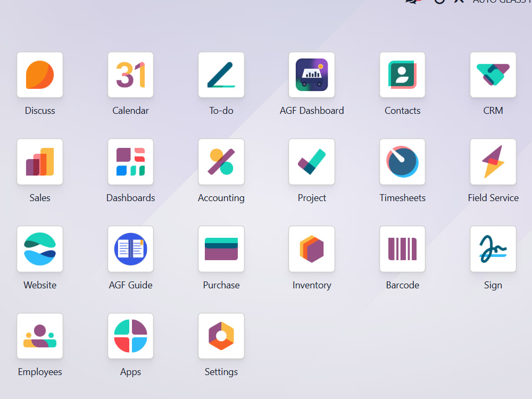This screenshot has height=399, width=532.
Task: Open the Dashboards app
Action: coord(131,162)
